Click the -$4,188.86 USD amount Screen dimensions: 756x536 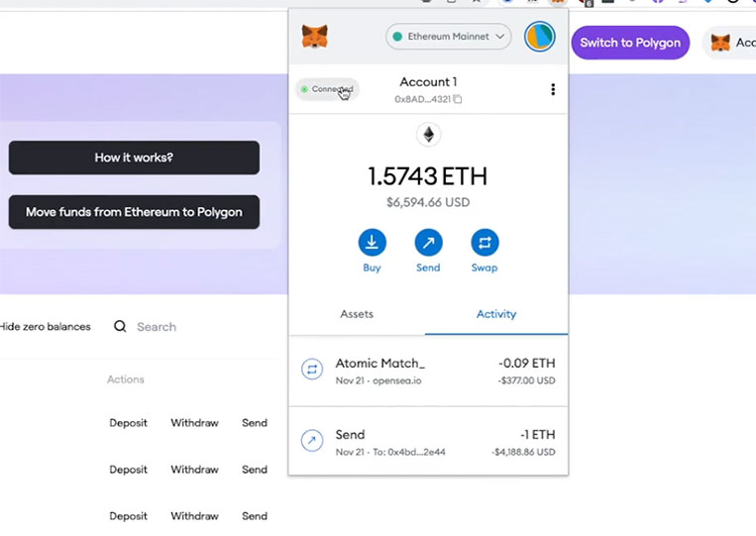tap(523, 452)
